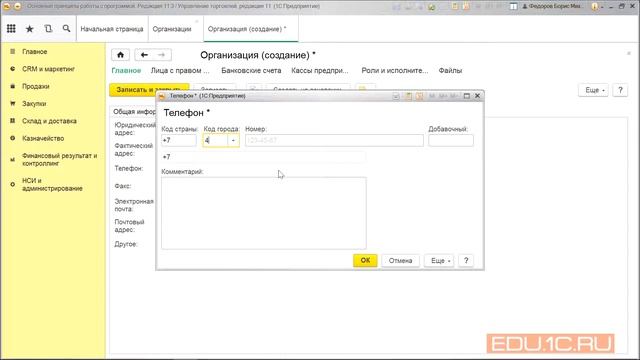Viewport: 640px width, 360px height.
Task: Click Комментарий text area
Action: (264, 213)
